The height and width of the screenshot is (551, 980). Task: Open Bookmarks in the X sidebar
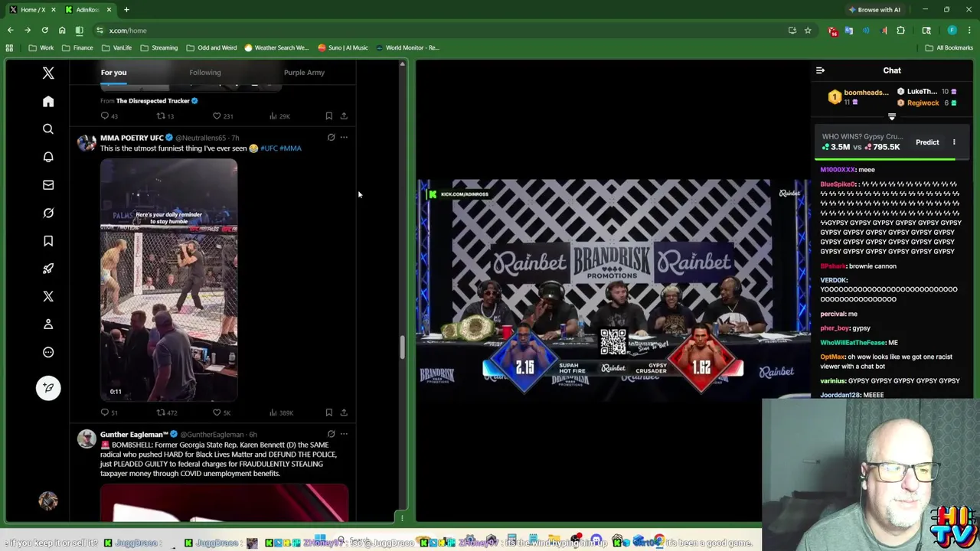[48, 241]
